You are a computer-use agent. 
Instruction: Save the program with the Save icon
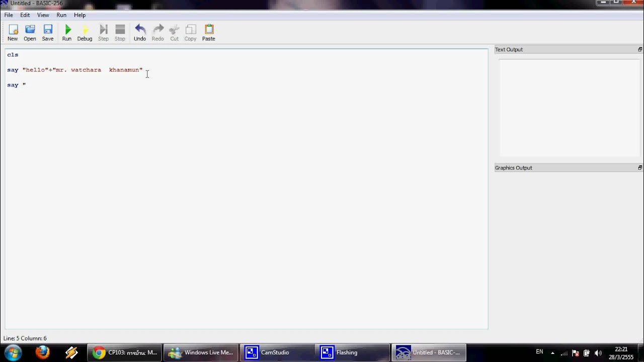pos(48,33)
